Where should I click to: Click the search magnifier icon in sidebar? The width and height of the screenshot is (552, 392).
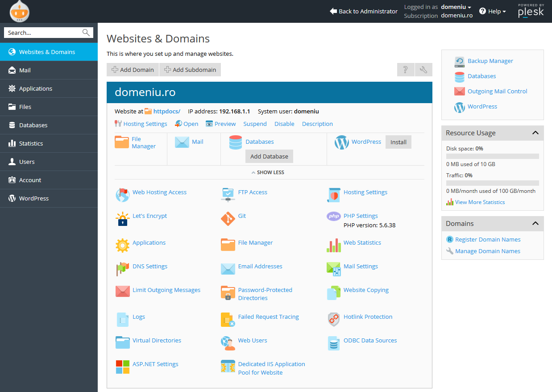pos(86,33)
